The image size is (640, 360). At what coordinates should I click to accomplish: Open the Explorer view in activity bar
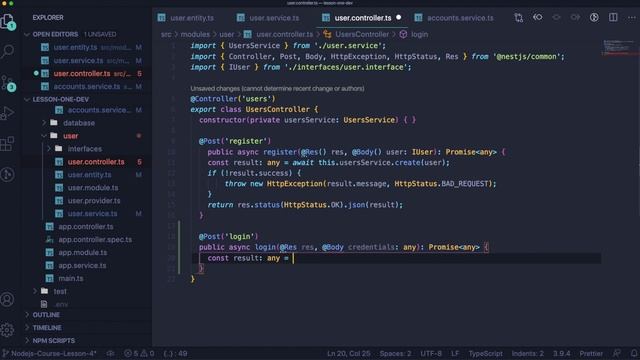(8, 21)
